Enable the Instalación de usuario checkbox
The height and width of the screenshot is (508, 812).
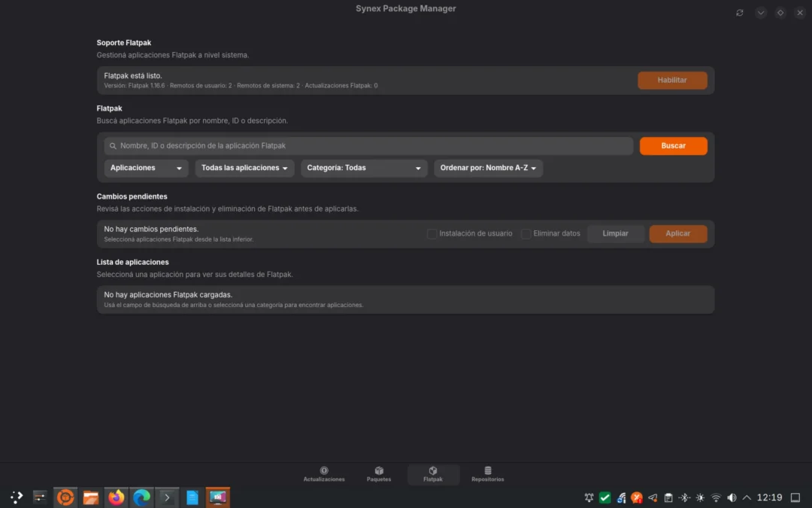click(x=432, y=234)
